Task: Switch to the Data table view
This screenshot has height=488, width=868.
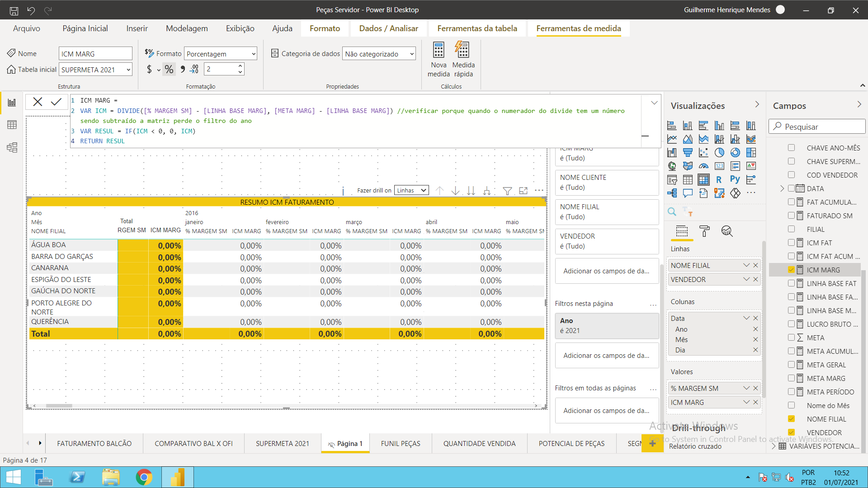Action: [12, 125]
